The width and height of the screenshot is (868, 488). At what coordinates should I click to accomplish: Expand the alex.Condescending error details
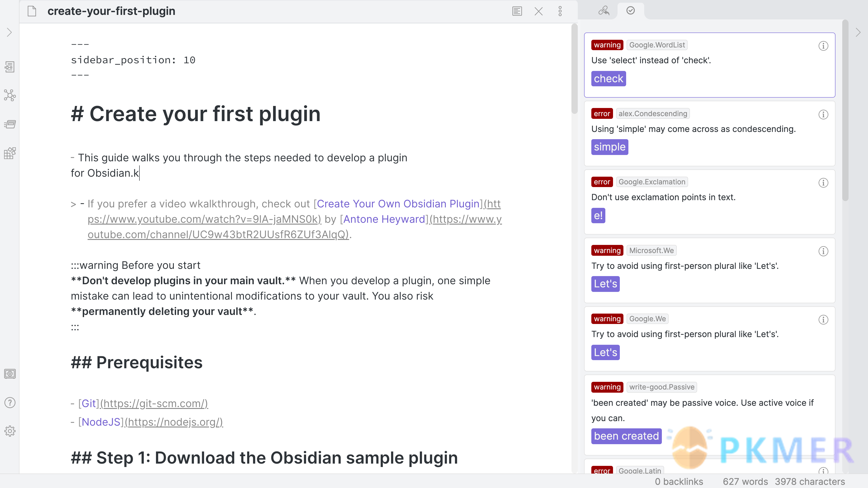point(823,114)
